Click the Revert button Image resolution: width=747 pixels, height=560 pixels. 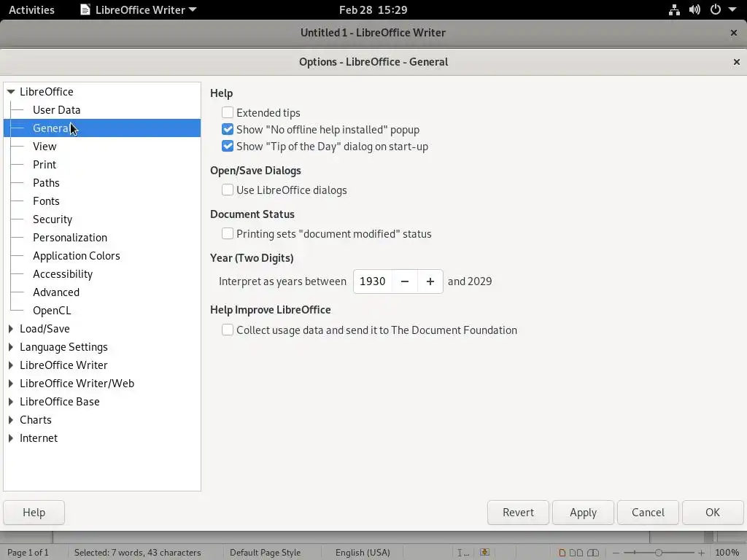[x=518, y=513]
